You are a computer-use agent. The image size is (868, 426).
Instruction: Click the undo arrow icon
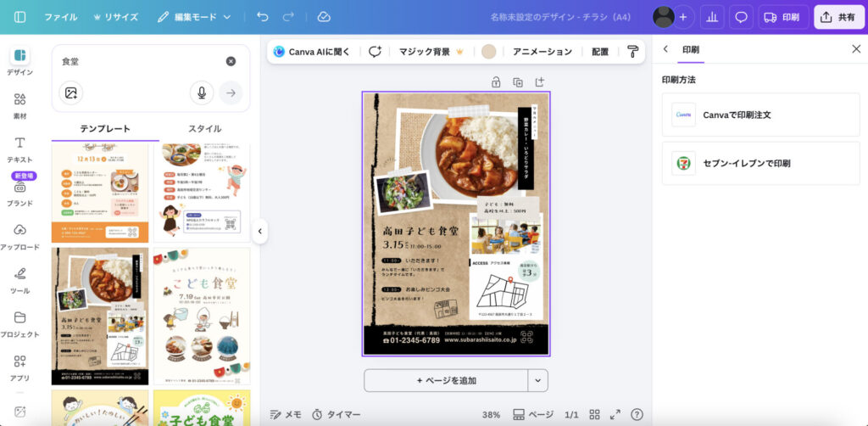[263, 17]
